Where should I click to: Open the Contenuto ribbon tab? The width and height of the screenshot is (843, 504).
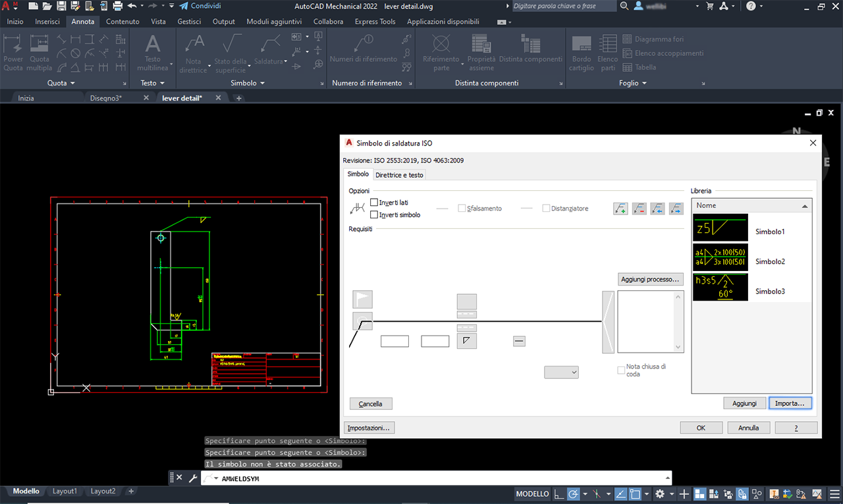pyautogui.click(x=122, y=22)
